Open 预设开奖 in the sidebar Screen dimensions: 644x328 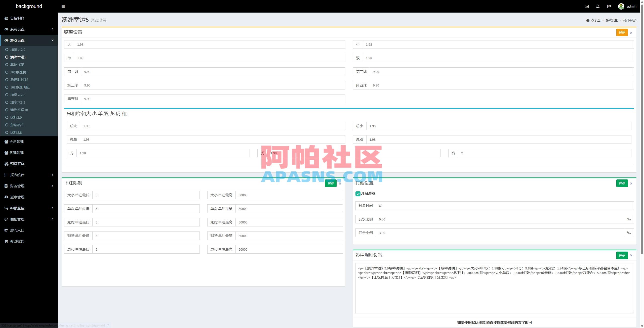click(17, 164)
